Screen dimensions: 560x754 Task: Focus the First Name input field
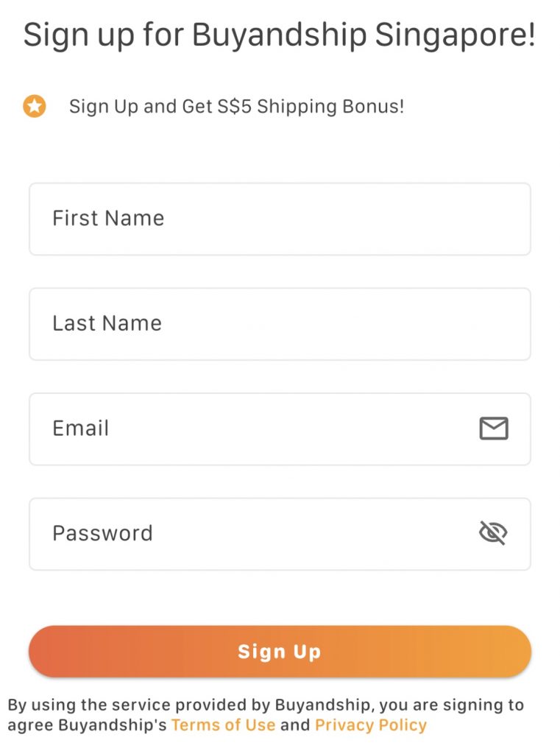280,219
